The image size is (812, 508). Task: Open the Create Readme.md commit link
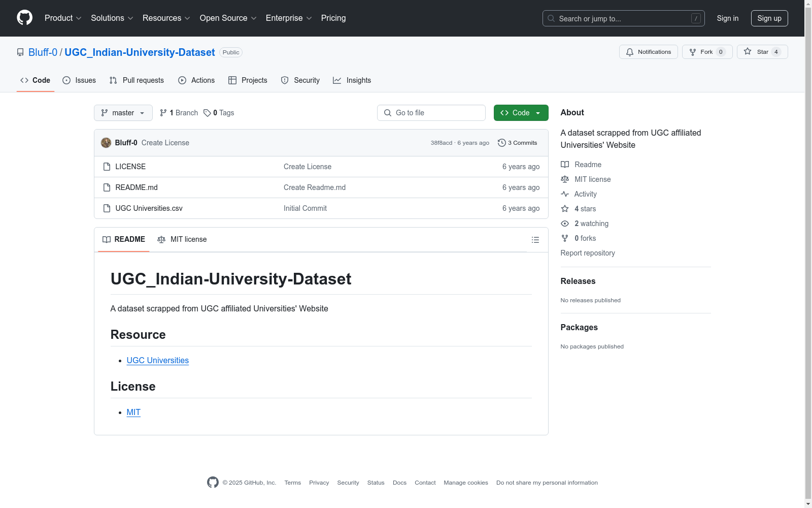(315, 187)
